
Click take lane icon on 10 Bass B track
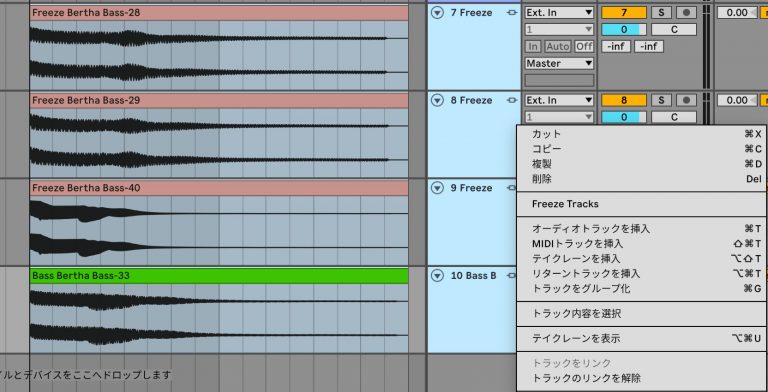(x=512, y=276)
